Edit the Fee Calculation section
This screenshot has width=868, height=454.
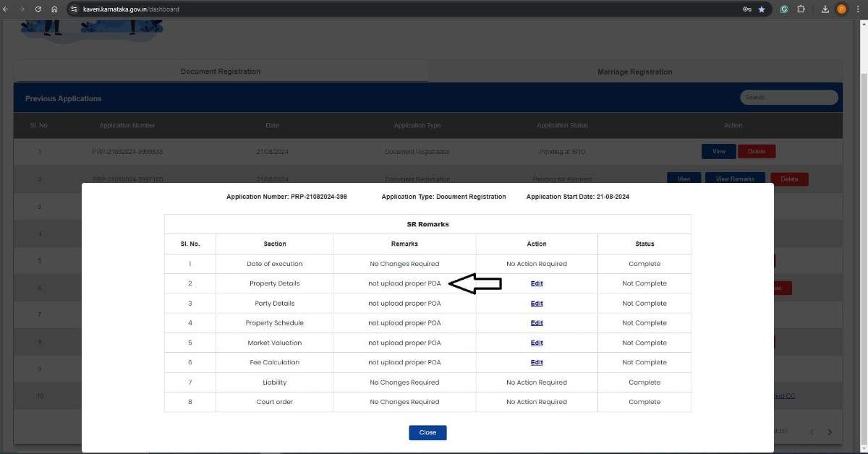tap(537, 362)
